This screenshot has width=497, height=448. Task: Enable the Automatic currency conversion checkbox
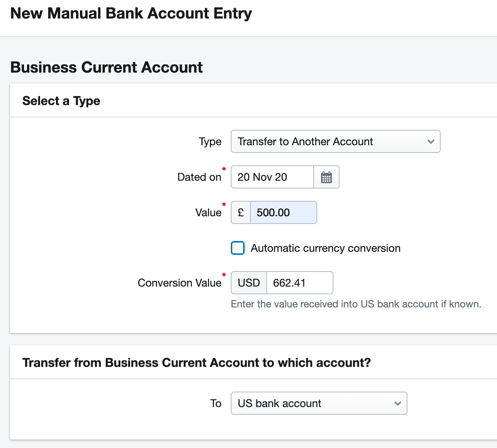pos(238,248)
